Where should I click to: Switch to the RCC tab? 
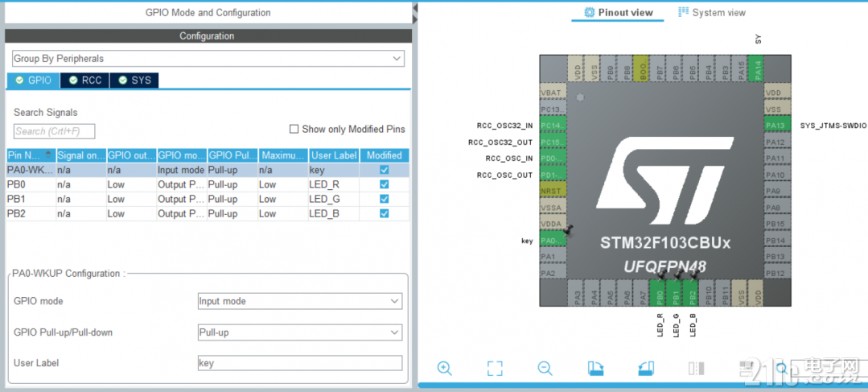coord(84,80)
